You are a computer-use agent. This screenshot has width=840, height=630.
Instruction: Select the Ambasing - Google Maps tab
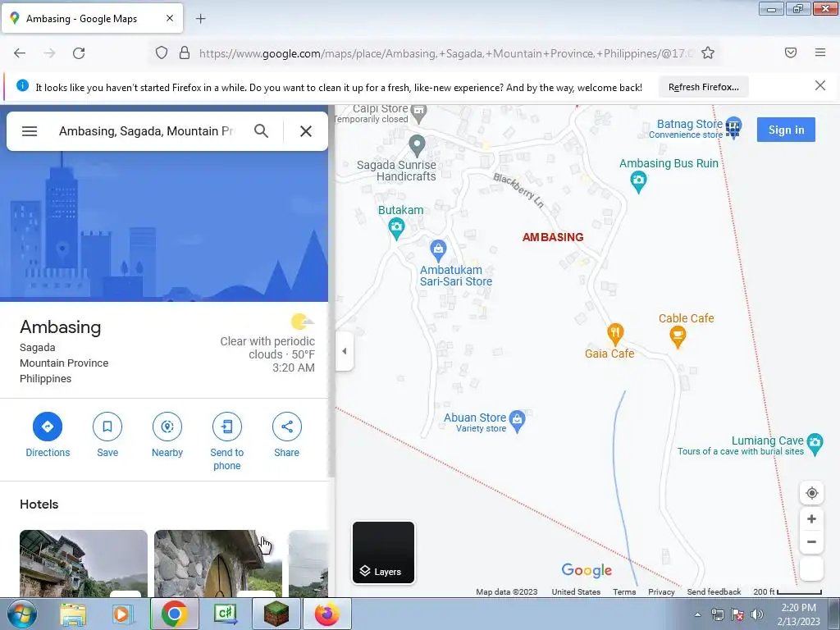click(92, 18)
